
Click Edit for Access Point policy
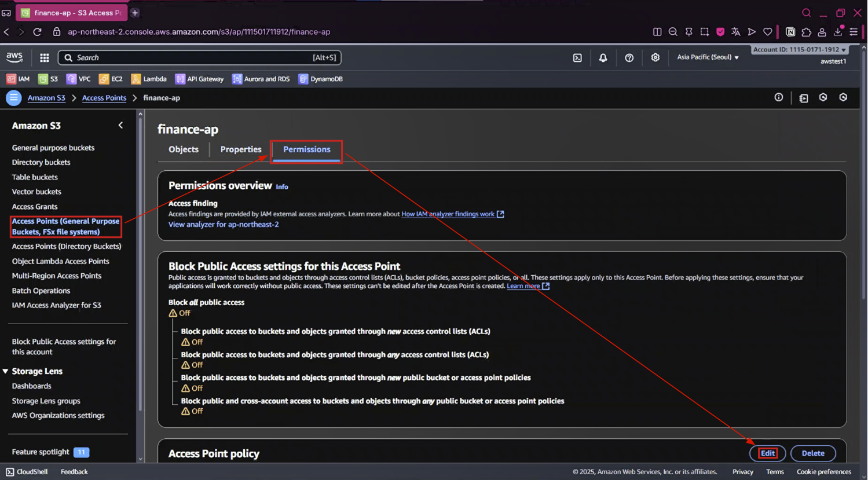(768, 453)
